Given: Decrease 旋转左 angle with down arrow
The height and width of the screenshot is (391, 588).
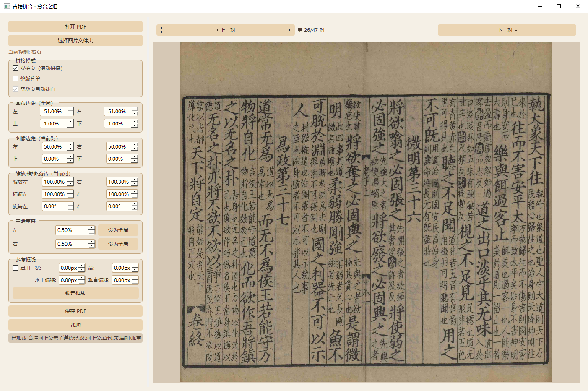Looking at the screenshot, I should pos(70,209).
